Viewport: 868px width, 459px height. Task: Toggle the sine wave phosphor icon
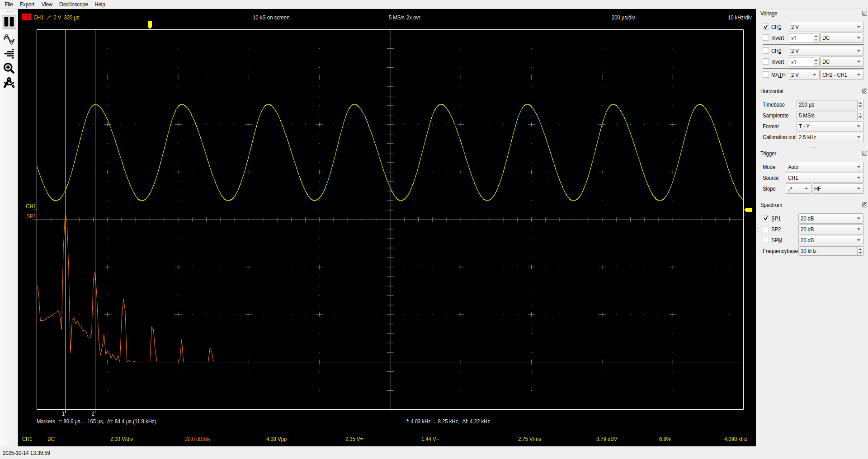[x=9, y=39]
